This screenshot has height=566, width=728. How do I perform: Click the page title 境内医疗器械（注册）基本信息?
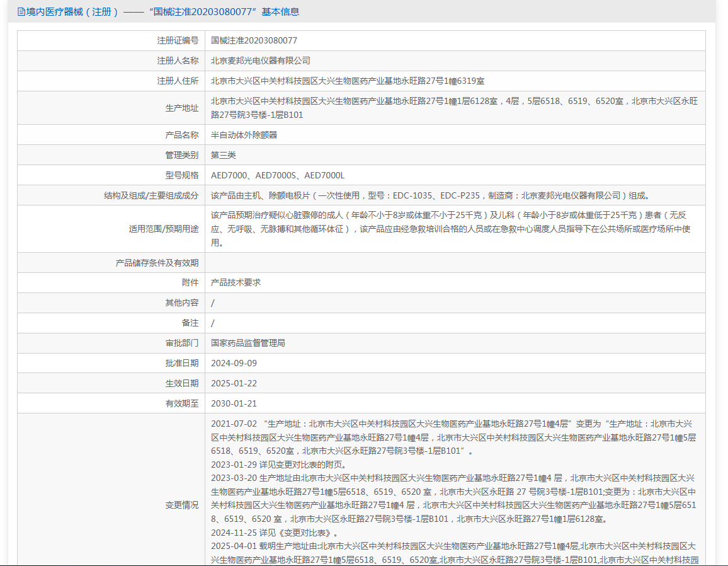(162, 11)
